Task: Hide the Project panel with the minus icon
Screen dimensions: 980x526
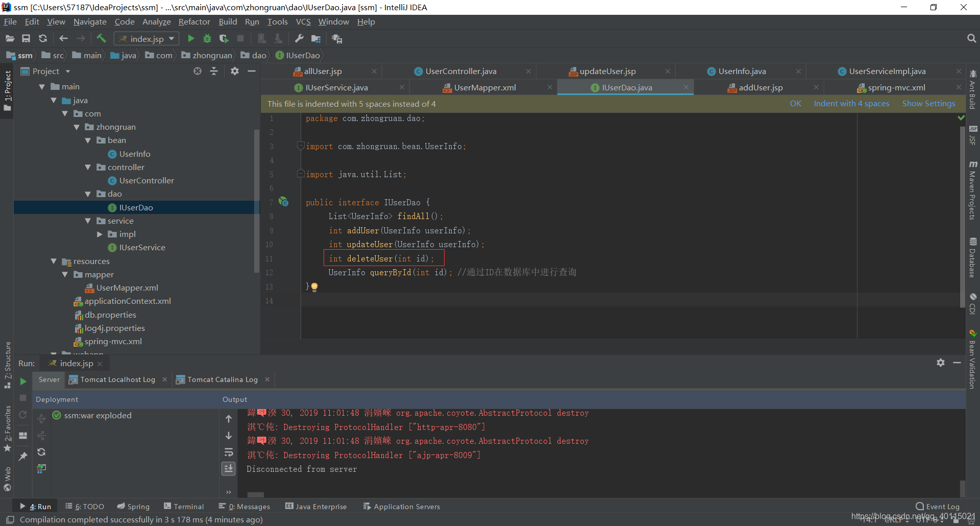Action: point(252,71)
